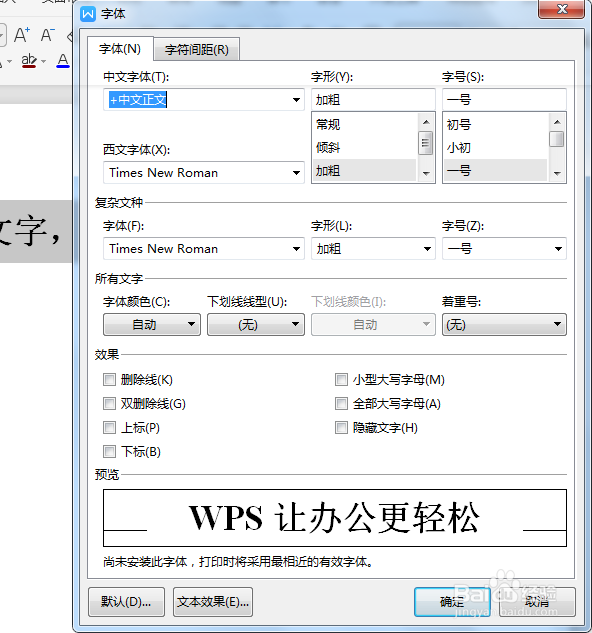
Task: Select 小初 in the font size list
Action: [x=495, y=147]
